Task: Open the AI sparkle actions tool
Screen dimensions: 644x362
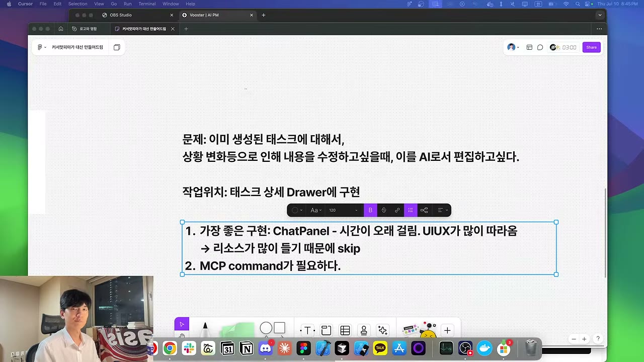Action: point(383,330)
